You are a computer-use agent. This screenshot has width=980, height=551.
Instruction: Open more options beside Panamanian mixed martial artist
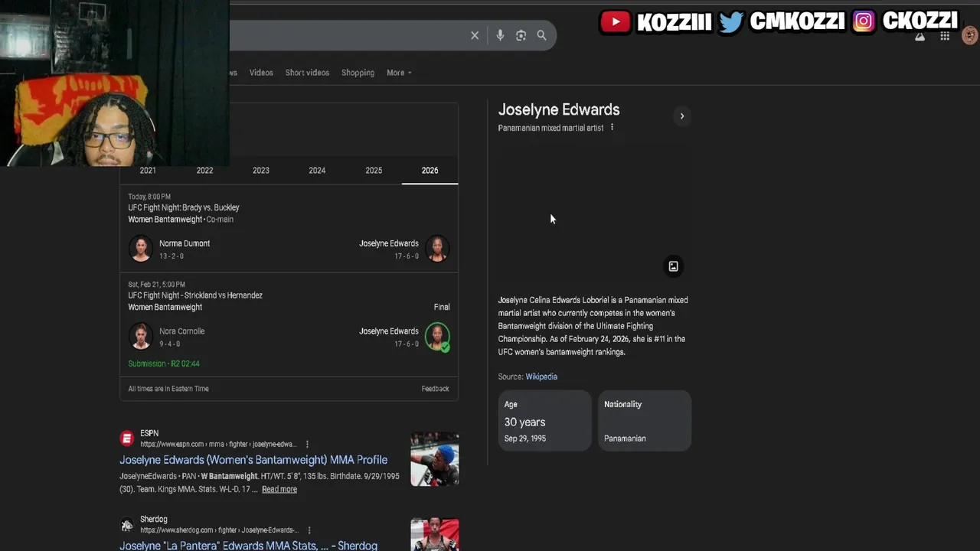coord(612,127)
